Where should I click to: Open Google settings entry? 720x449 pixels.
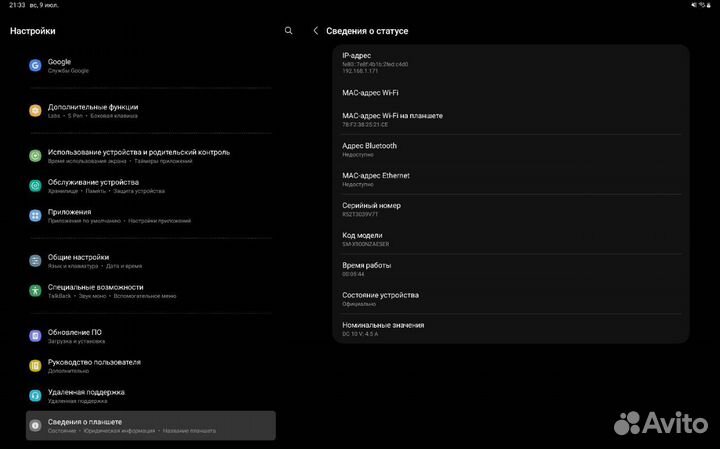coord(151,66)
